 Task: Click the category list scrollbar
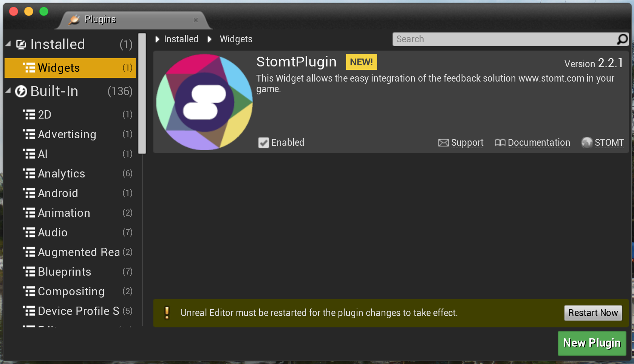pyautogui.click(x=142, y=94)
